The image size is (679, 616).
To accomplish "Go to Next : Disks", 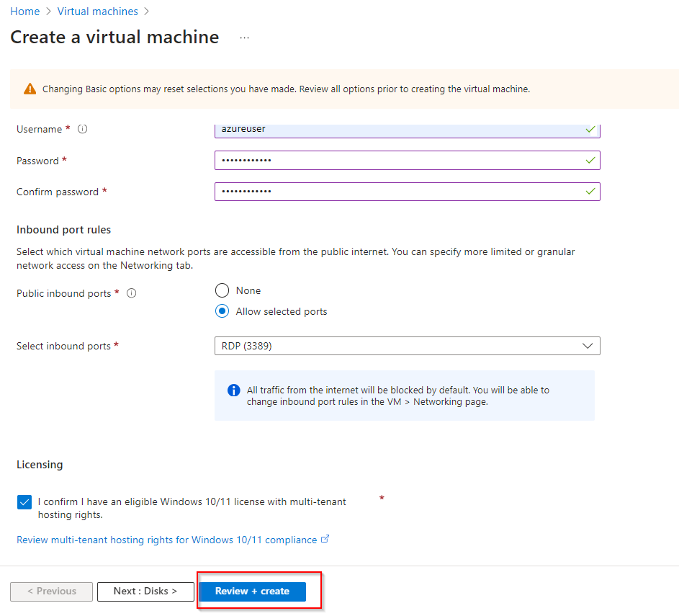I will [145, 592].
